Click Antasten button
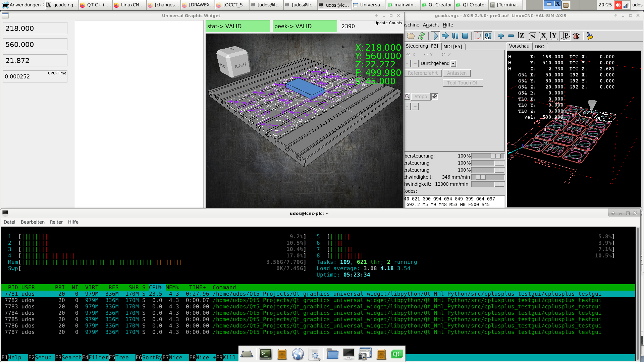 click(x=457, y=73)
